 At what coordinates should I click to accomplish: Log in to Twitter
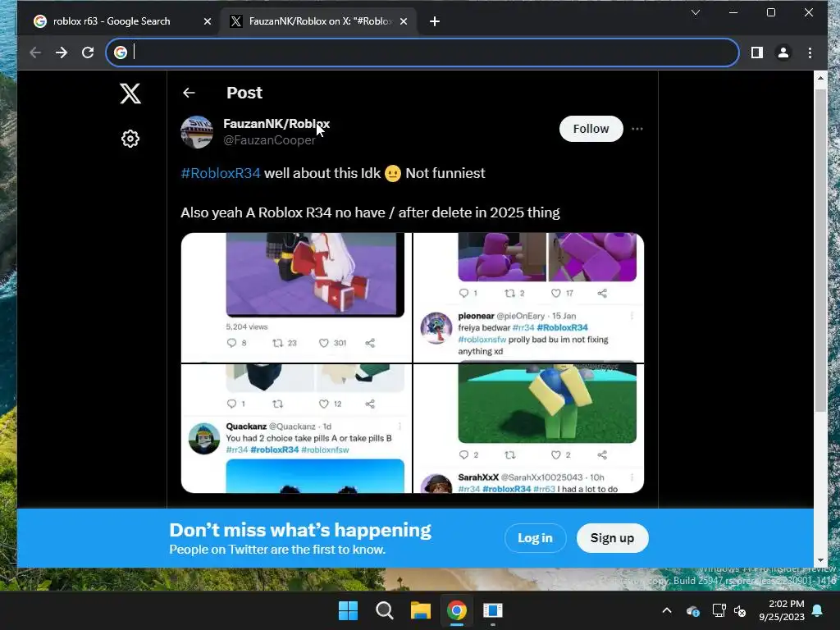coord(535,538)
